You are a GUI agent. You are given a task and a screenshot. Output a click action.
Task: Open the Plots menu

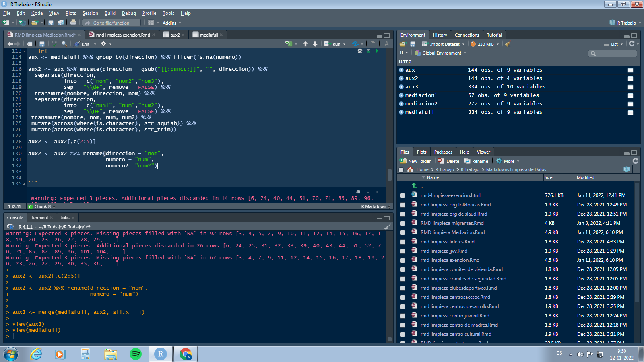tap(71, 13)
